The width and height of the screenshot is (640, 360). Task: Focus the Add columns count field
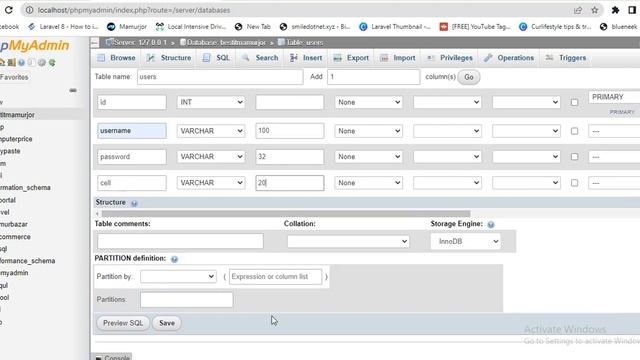tap(373, 77)
